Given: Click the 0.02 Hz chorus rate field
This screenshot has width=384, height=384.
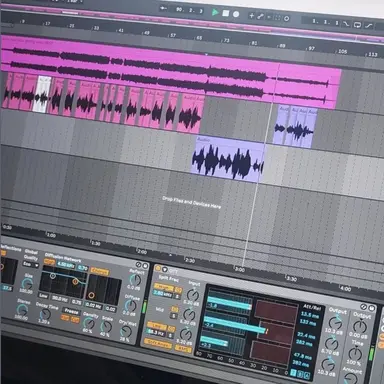Looking at the screenshot, I should coord(93,305).
